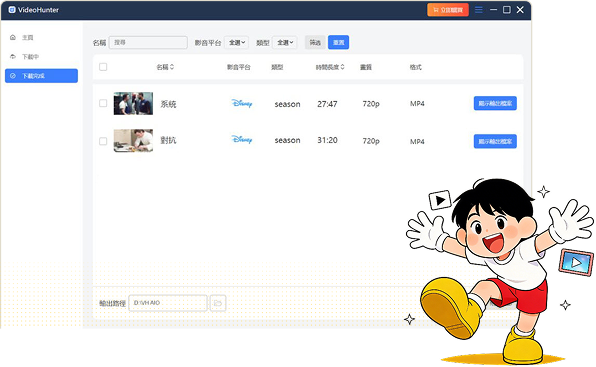596x367 pixels.
Task: Tick the select-all checkbox in table header
Action: coord(103,67)
